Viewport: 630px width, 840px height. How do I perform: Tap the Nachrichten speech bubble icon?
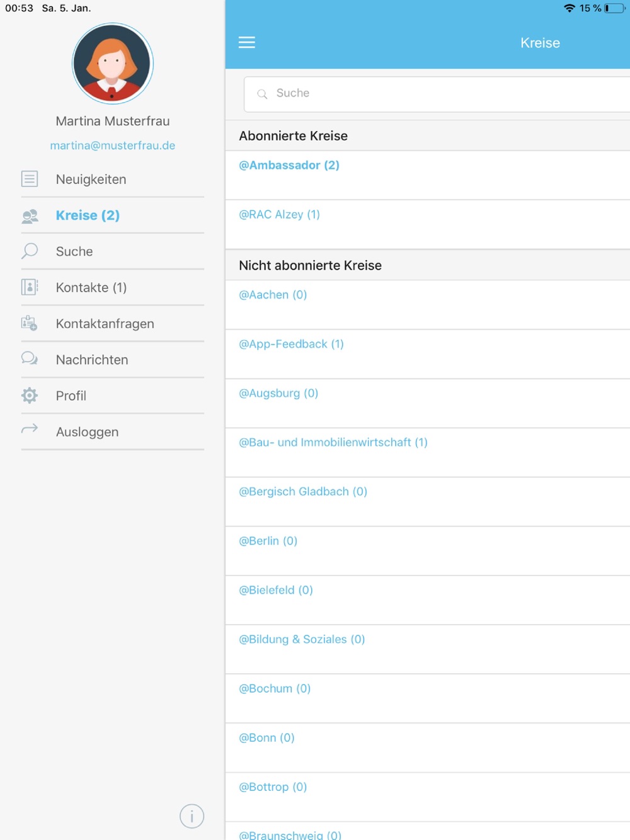[x=30, y=359]
